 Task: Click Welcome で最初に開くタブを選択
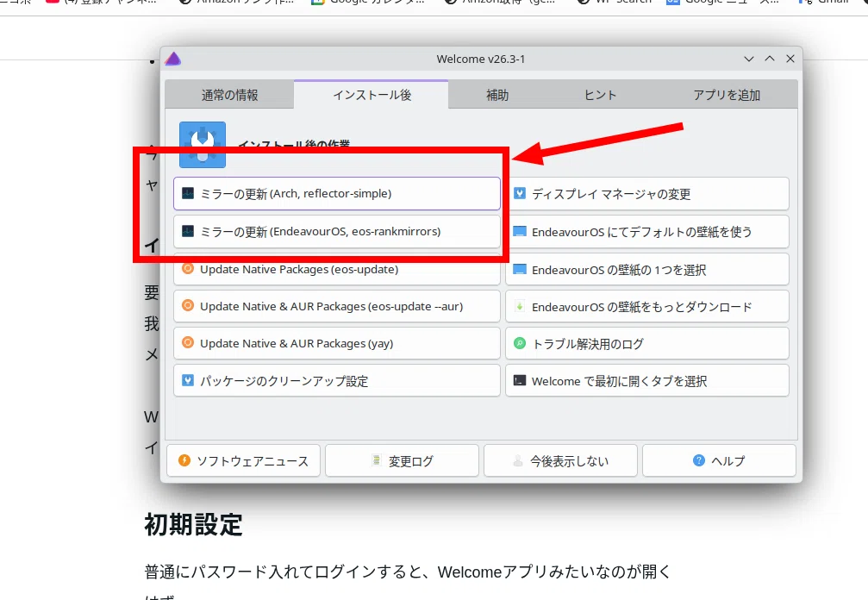tap(647, 381)
